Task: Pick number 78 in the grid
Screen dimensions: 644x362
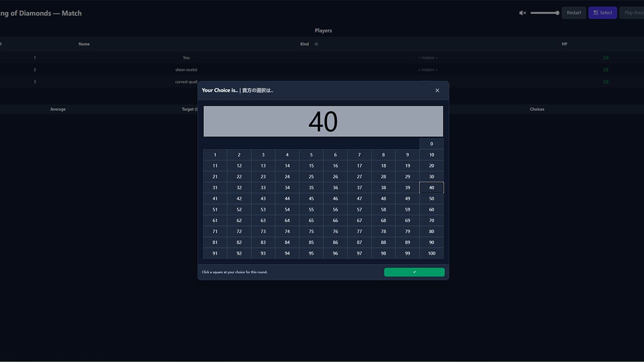Action: 383,231
